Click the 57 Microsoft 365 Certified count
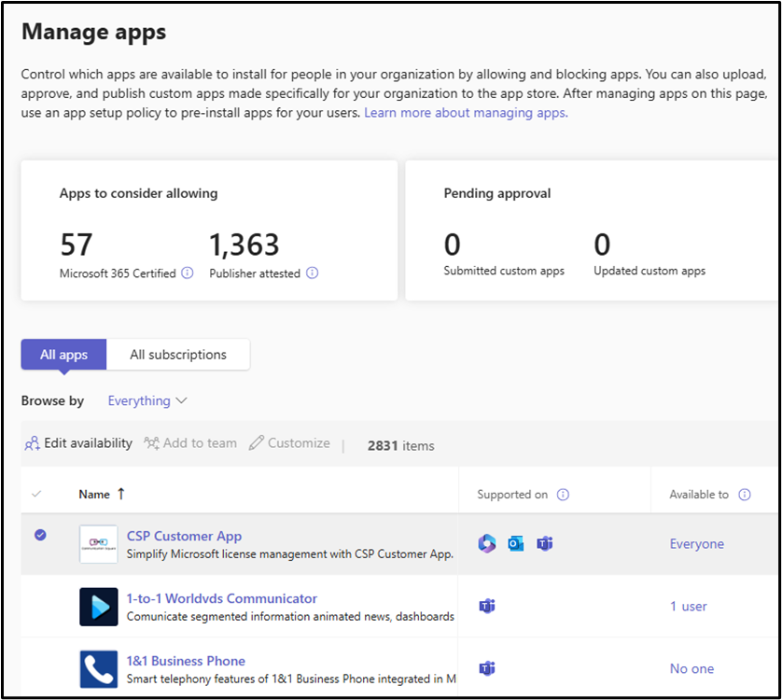782x700 pixels. [77, 245]
